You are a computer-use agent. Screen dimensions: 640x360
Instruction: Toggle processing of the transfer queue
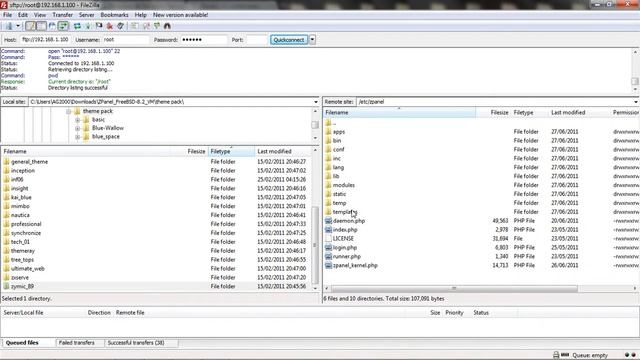point(88,26)
